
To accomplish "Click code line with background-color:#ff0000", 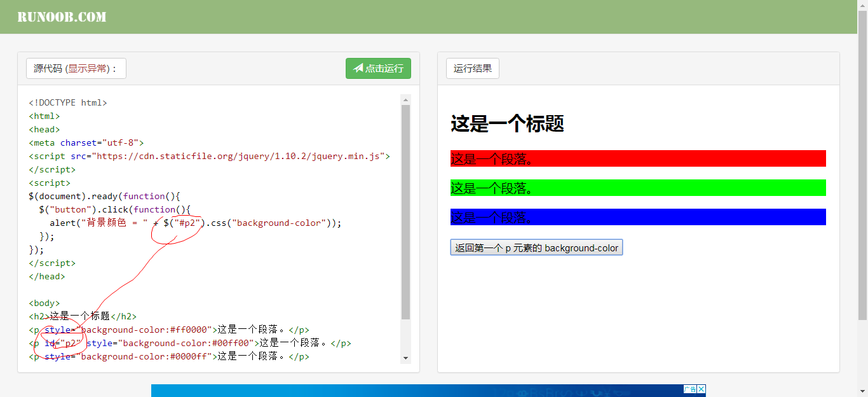I will 169,330.
